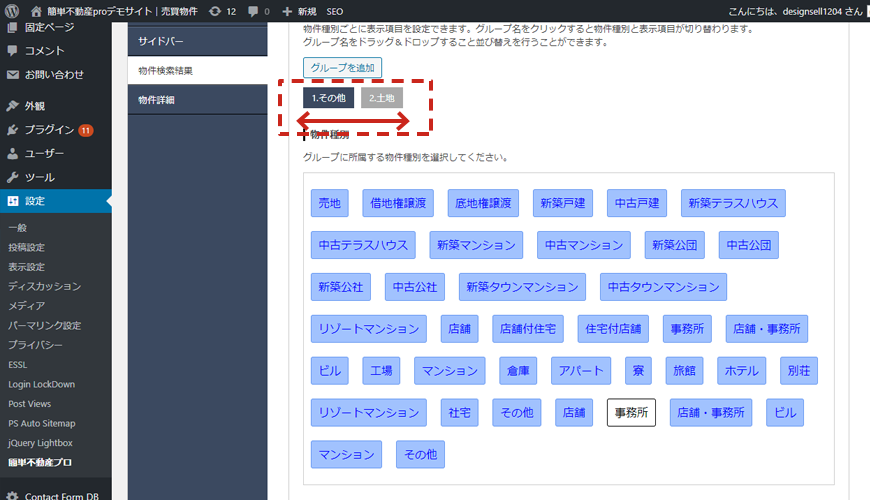Click the WordPress logo in admin bar
Image resolution: width=870 pixels, height=500 pixels.
tap(12, 10)
